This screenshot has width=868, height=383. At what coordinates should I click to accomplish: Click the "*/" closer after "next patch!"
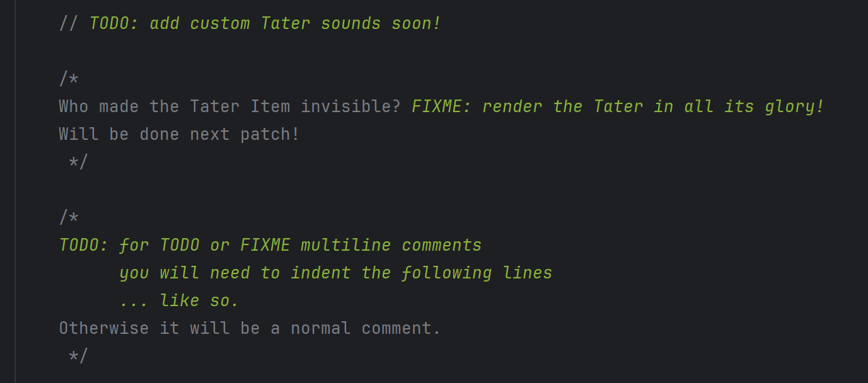pyautogui.click(x=78, y=162)
